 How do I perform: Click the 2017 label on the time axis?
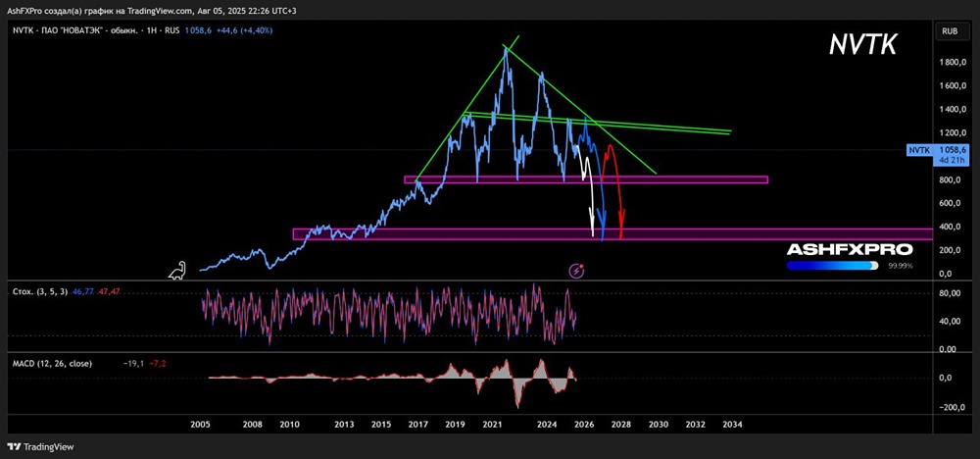[416, 425]
